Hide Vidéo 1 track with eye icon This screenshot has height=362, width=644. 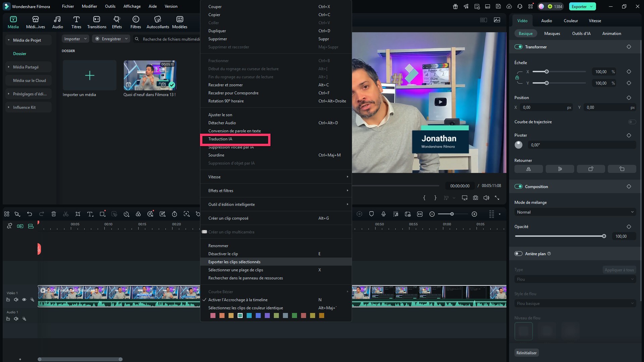point(24,300)
